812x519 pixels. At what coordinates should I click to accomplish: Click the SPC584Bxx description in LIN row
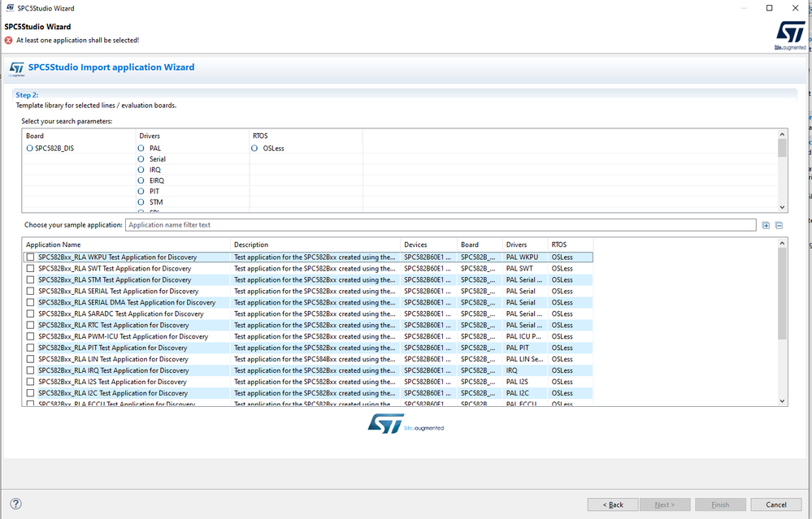[315, 359]
